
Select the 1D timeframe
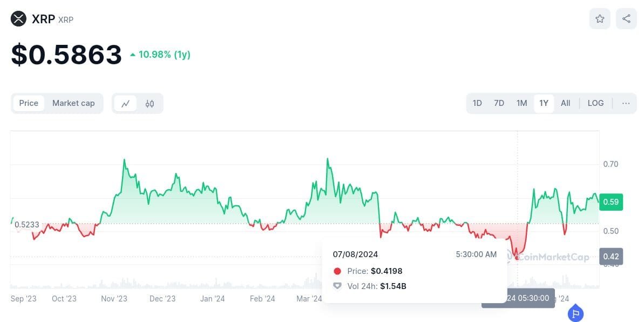pyautogui.click(x=477, y=103)
